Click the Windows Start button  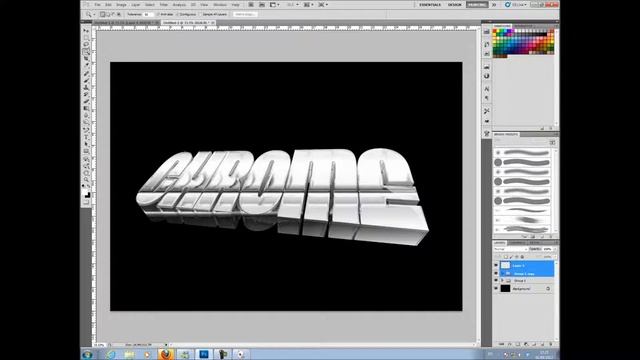[87, 354]
